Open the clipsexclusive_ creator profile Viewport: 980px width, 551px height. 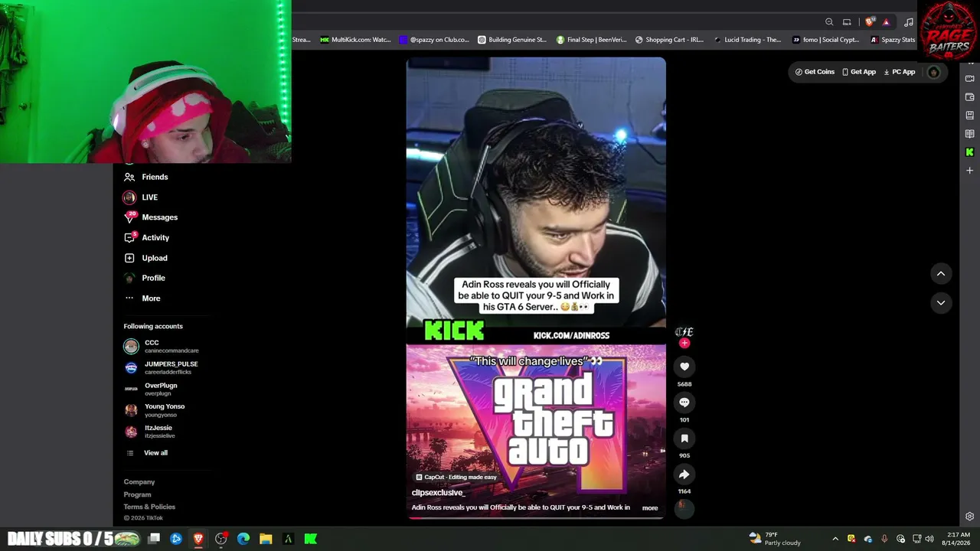pyautogui.click(x=438, y=493)
